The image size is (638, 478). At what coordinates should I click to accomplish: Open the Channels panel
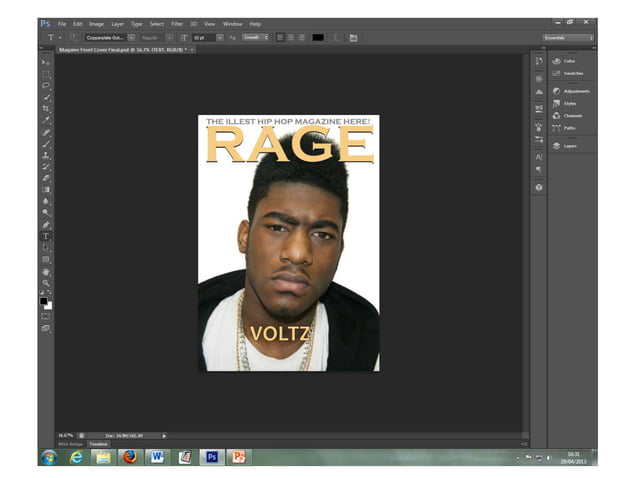(x=572, y=115)
